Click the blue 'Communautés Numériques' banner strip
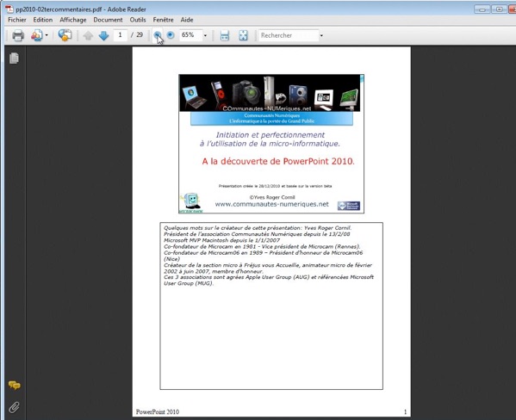Screen dimensions: 516x420 point(272,119)
